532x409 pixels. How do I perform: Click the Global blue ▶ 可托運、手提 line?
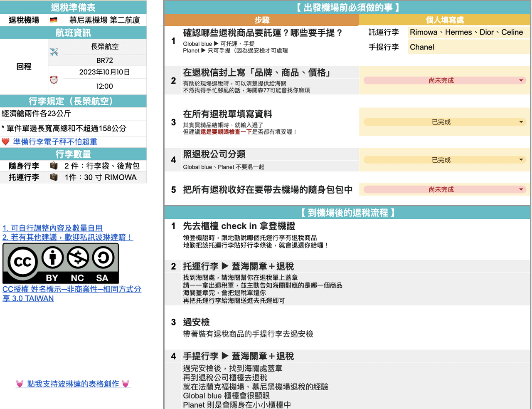click(x=219, y=44)
